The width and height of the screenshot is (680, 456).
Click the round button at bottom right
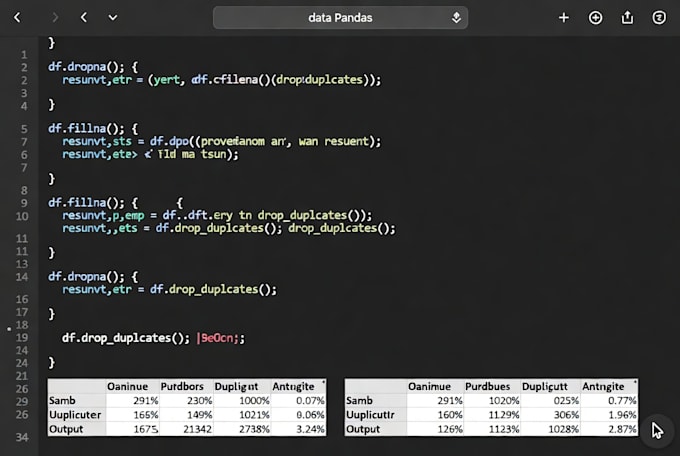coord(657,431)
